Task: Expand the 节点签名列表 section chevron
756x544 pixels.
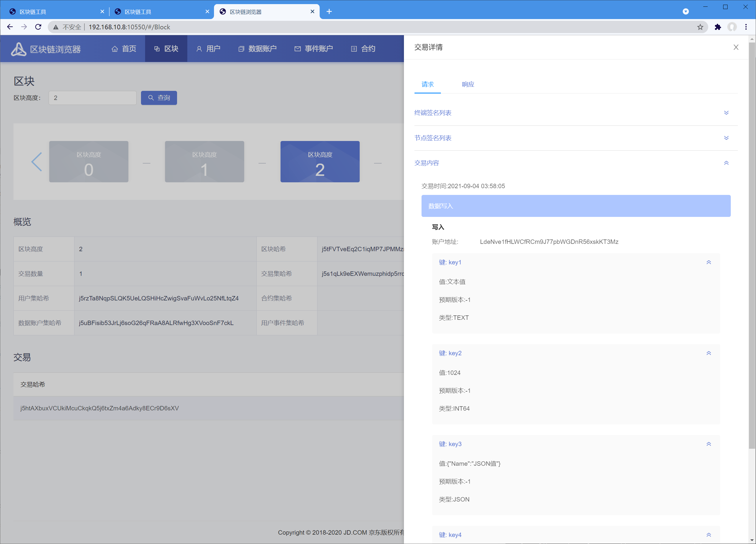Action: pyautogui.click(x=726, y=138)
